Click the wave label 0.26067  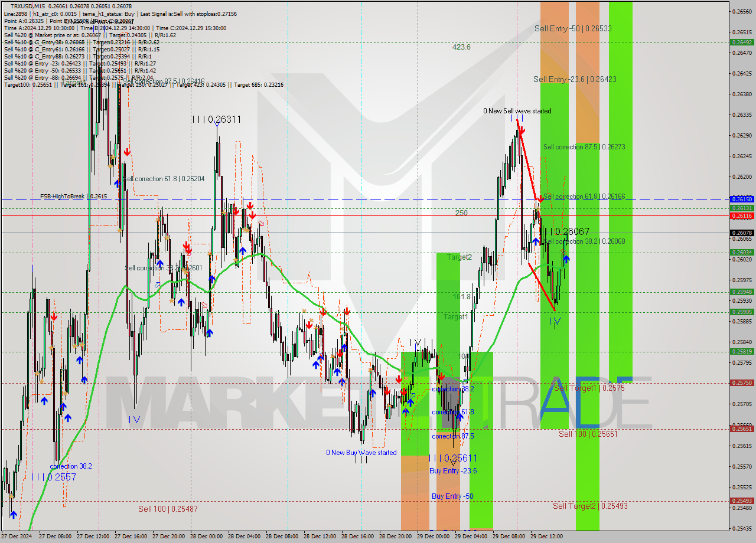[x=572, y=231]
